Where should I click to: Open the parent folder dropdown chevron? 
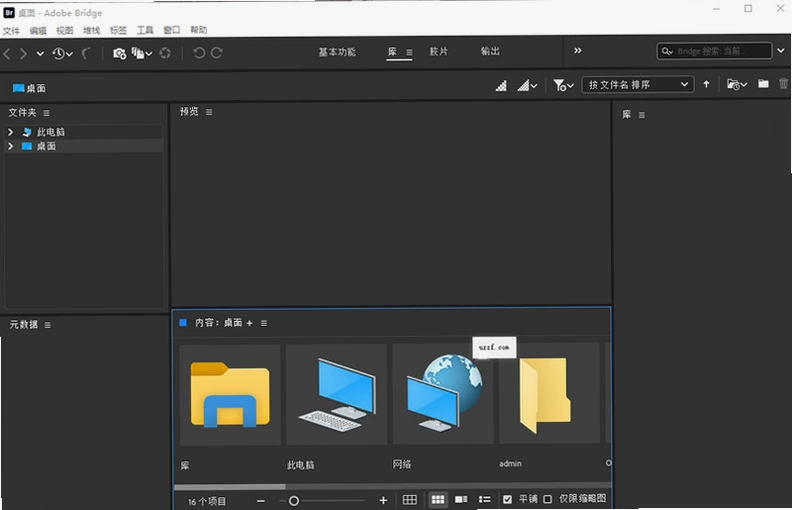coord(40,53)
